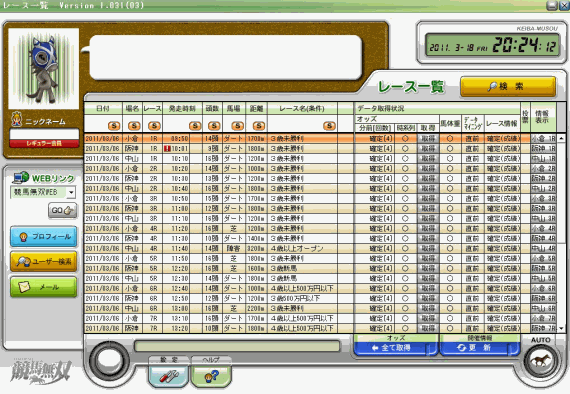Click the 障害 track cell in 中山 4R
Image resolution: width=570 pixels, height=394 pixels.
click(234, 248)
